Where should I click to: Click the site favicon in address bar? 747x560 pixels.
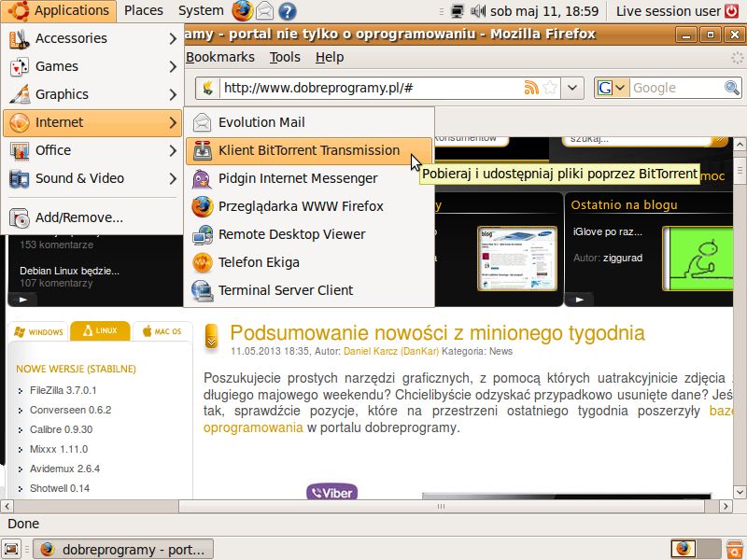click(x=207, y=88)
